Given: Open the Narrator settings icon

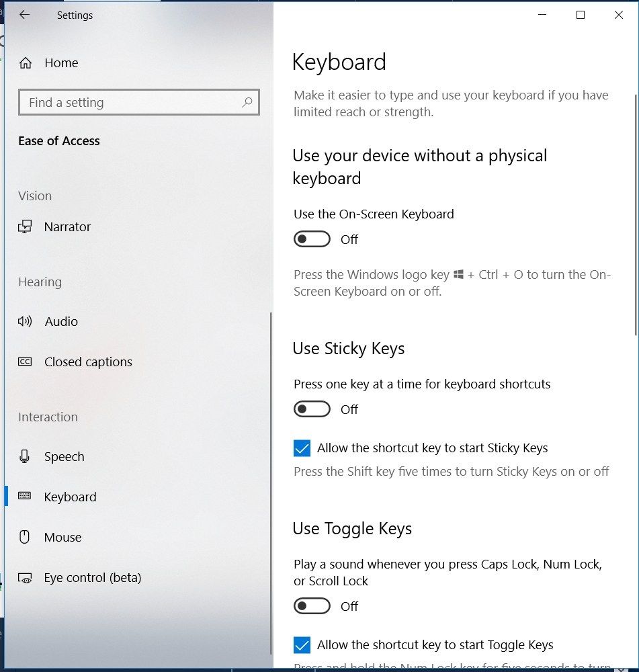Looking at the screenshot, I should click(25, 226).
